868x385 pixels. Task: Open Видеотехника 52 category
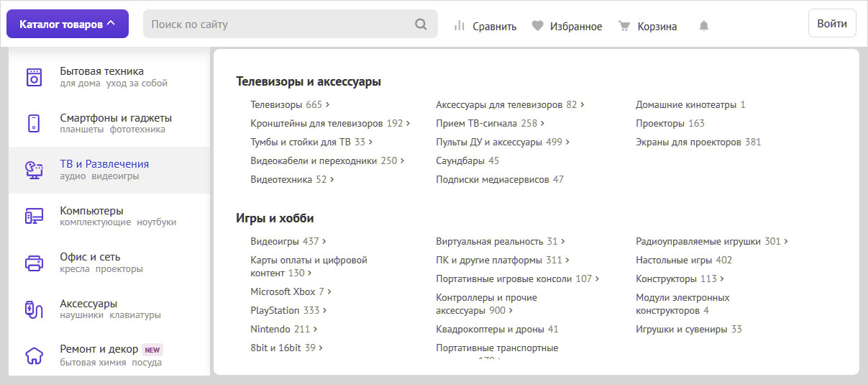tap(292, 179)
